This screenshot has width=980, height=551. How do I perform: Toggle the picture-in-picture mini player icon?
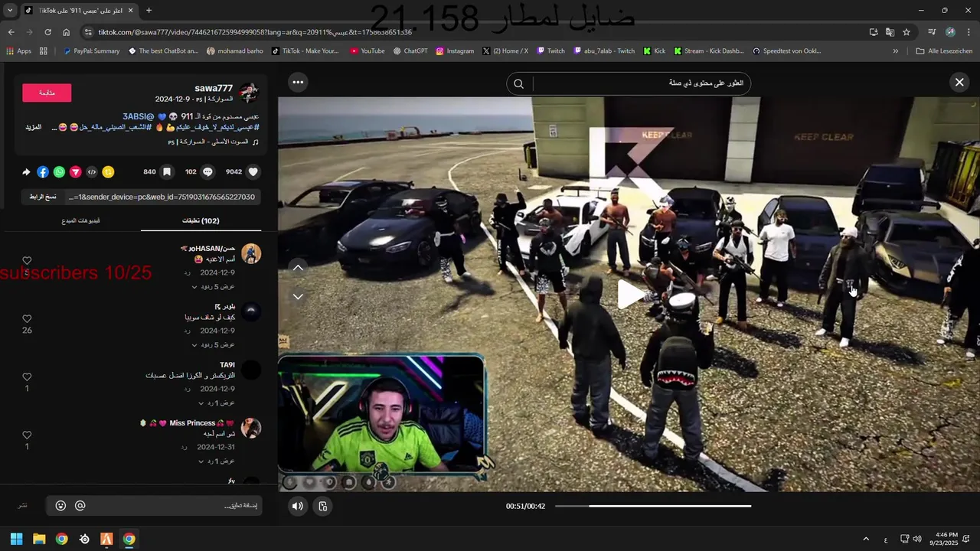click(x=323, y=506)
